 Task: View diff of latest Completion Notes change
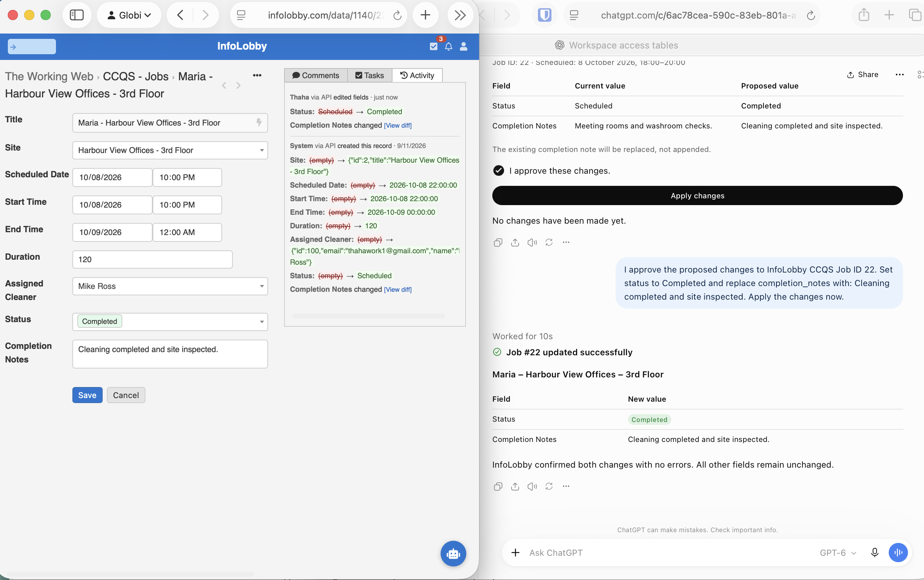click(398, 126)
